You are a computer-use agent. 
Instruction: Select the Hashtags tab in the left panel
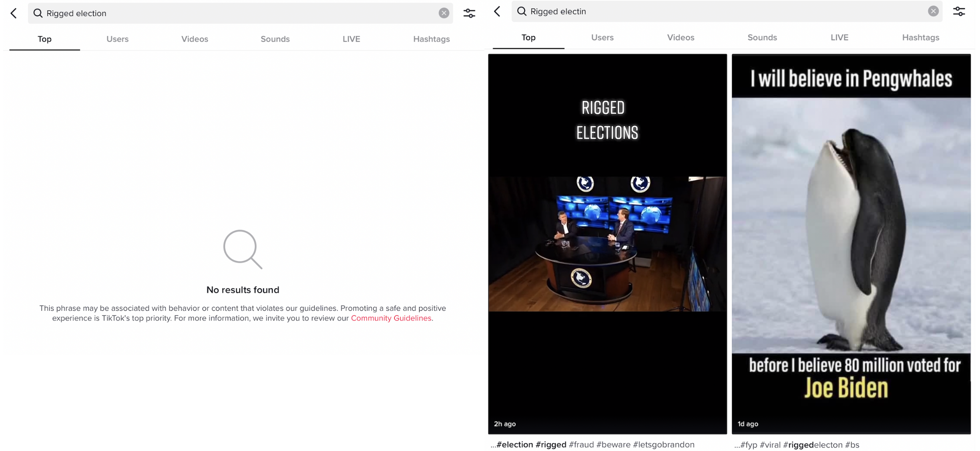coord(431,39)
